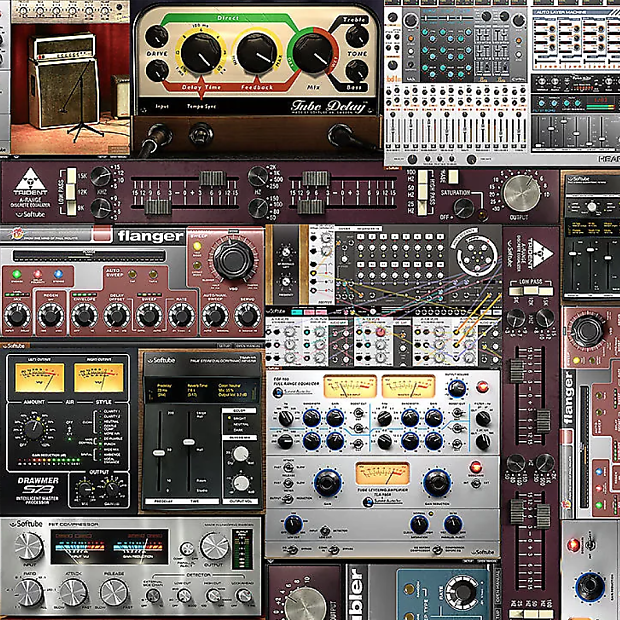Click the Trident Saturation knob

click(x=463, y=208)
